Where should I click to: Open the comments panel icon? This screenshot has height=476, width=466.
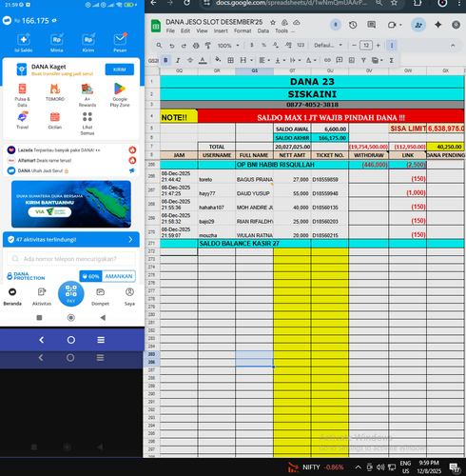coord(371,25)
